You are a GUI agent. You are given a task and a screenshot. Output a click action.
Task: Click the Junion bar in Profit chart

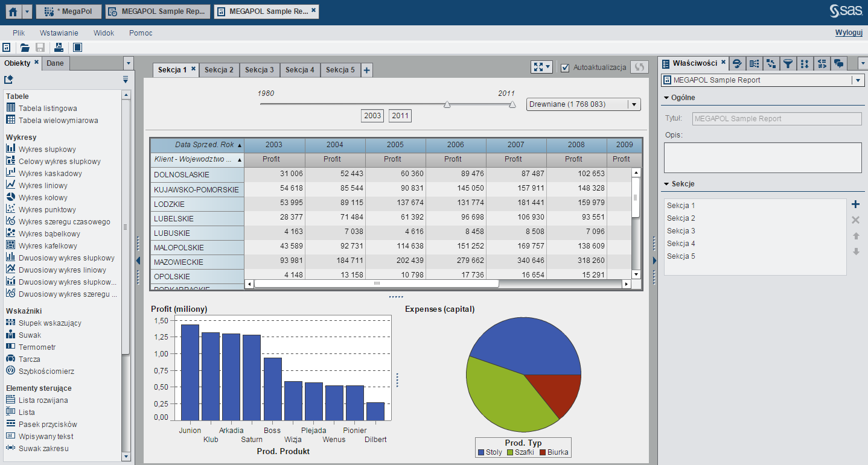coord(190,372)
